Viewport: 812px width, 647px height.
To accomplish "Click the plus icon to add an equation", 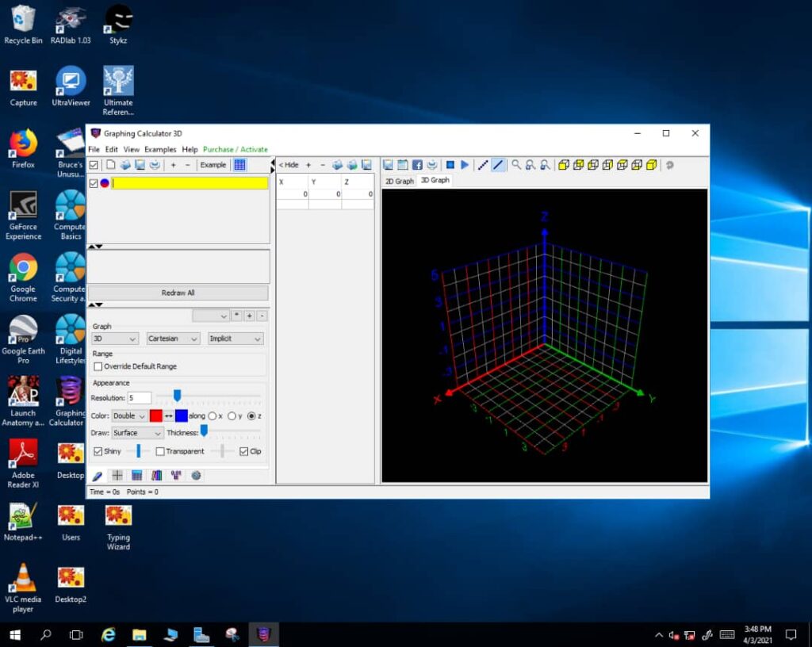I will [174, 165].
